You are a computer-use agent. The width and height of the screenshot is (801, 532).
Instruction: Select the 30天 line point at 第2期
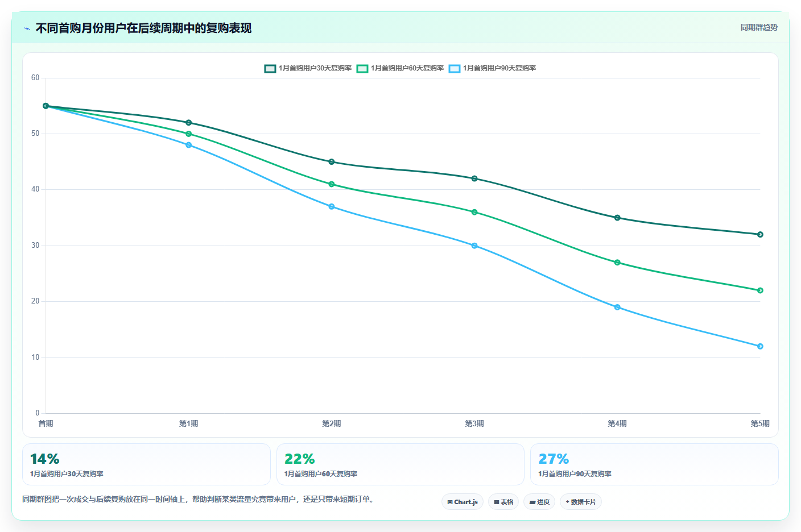coord(332,162)
